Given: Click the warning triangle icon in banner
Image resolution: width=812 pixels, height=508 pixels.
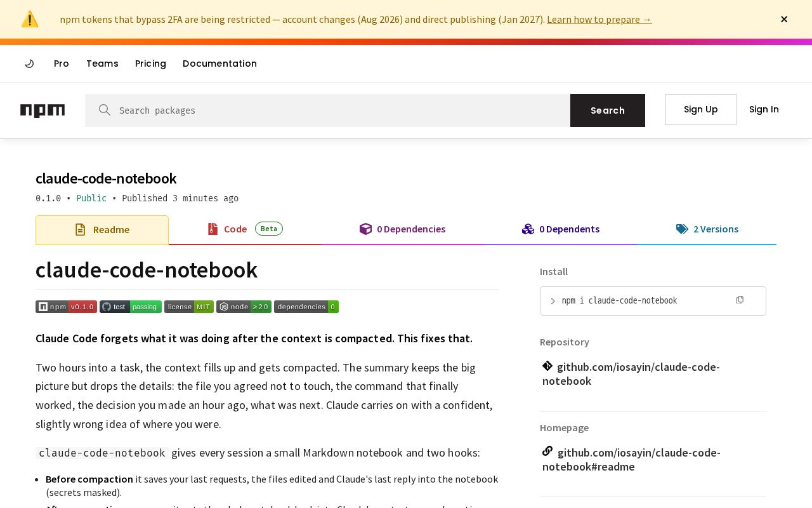Looking at the screenshot, I should pos(30,19).
